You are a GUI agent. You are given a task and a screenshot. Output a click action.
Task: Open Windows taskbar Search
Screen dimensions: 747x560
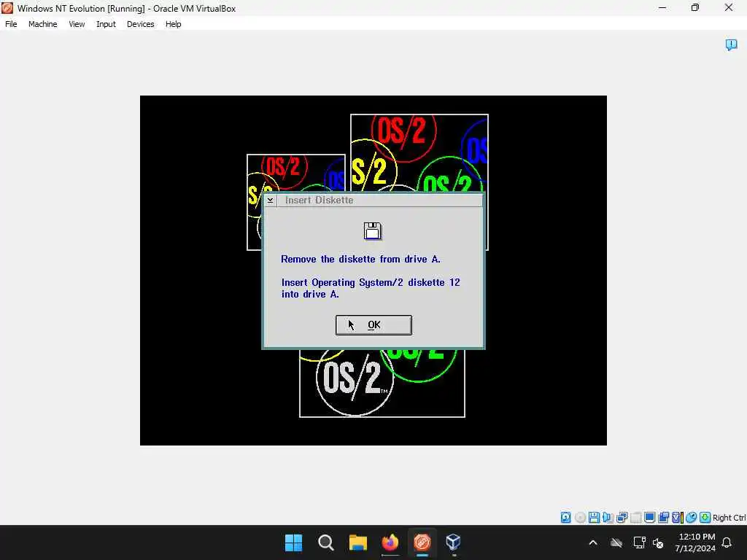[326, 542]
